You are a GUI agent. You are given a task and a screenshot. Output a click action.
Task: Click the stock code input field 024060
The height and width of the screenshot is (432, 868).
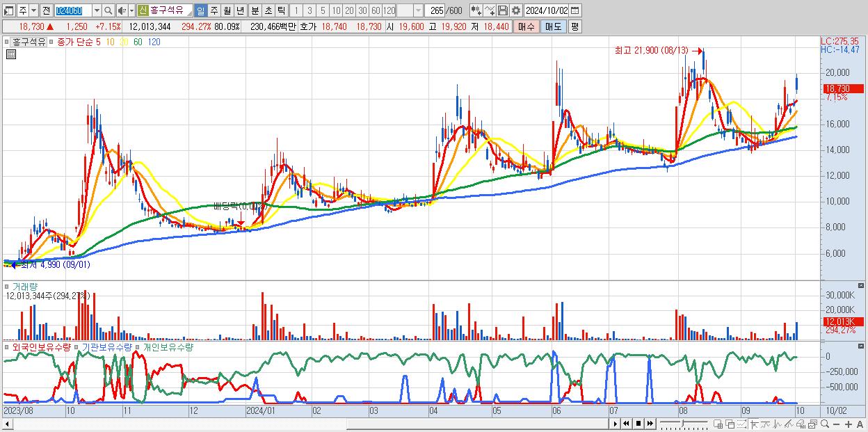pos(73,10)
